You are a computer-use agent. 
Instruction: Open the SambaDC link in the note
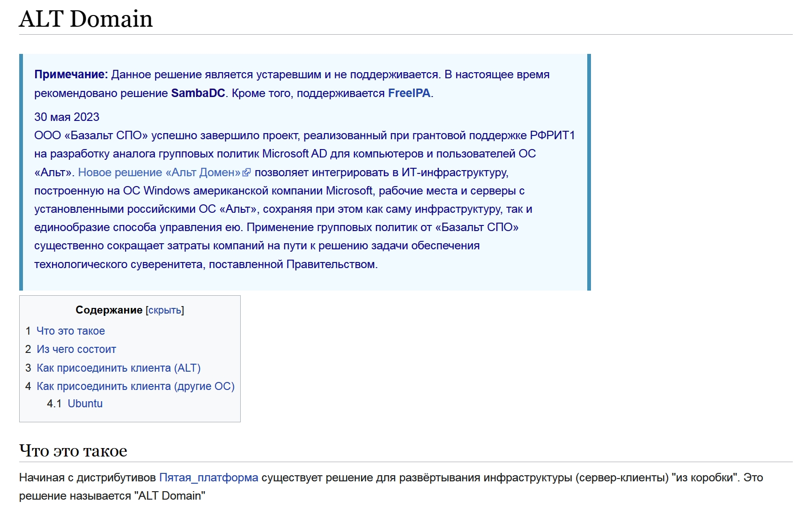coord(198,93)
